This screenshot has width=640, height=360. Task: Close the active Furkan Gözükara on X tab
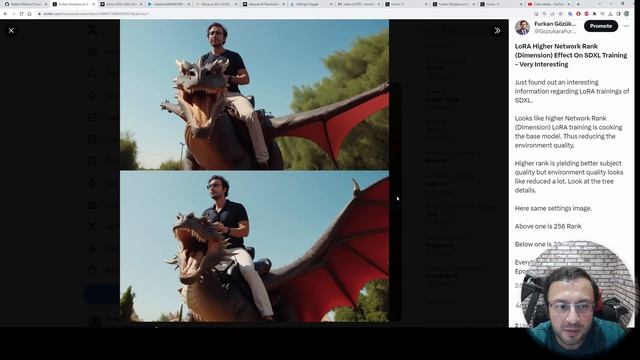pos(93,4)
